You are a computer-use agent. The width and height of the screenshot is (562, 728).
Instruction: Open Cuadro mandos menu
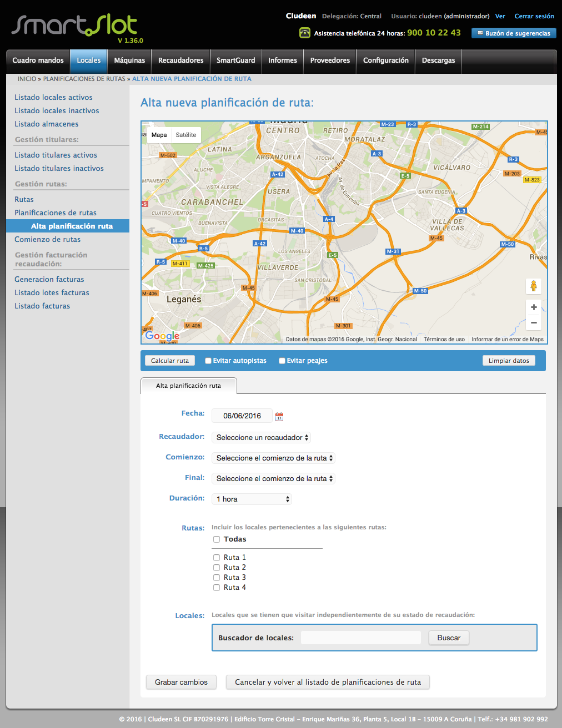point(38,60)
